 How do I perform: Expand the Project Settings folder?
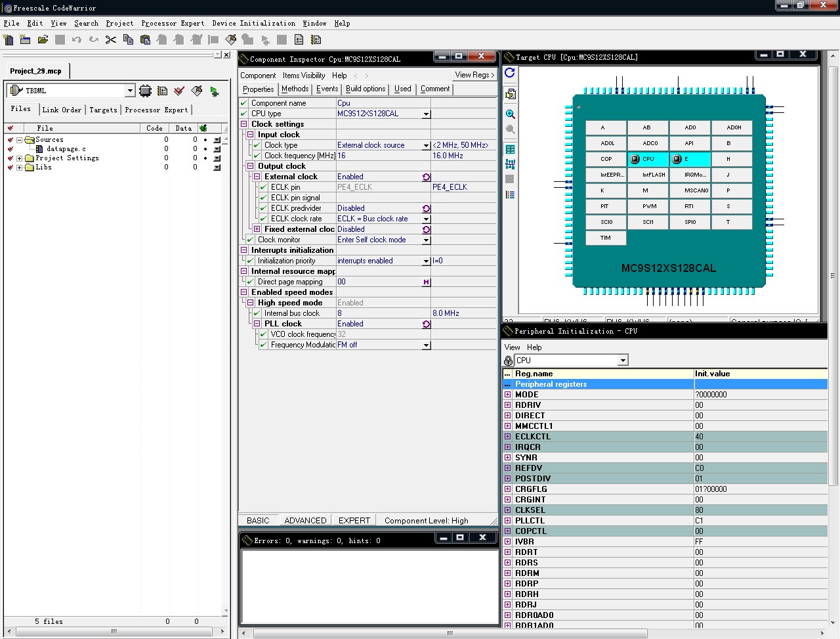click(x=20, y=158)
